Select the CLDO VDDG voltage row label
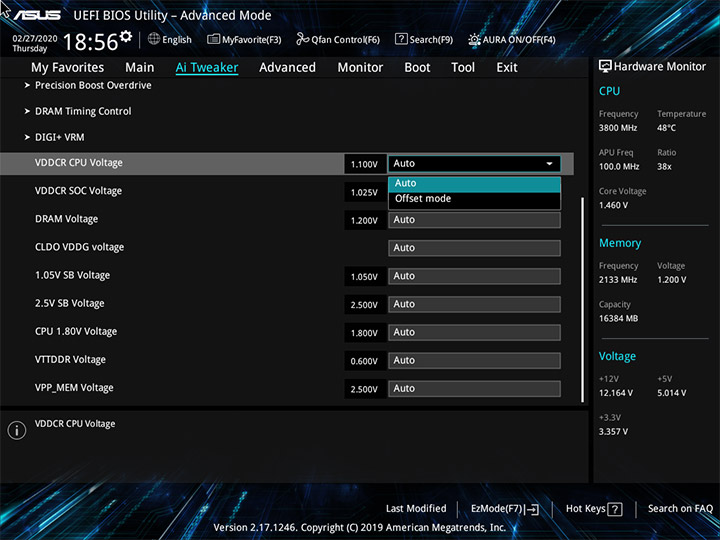The image size is (720, 540). (79, 247)
